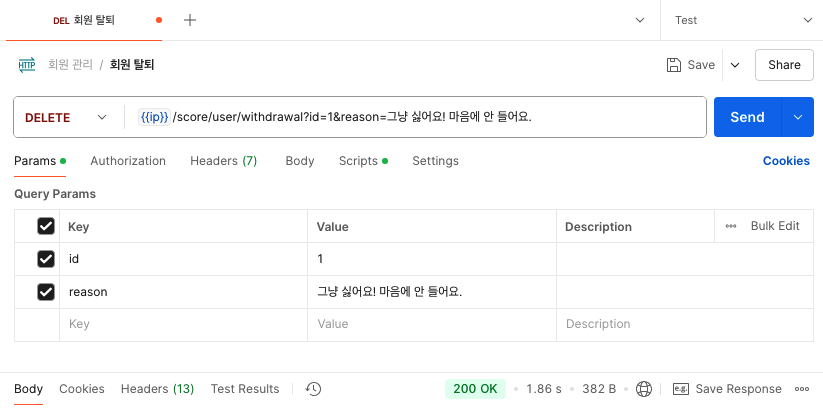Open the Cookies link
Image resolution: width=823 pixels, height=409 pixels.
point(786,161)
